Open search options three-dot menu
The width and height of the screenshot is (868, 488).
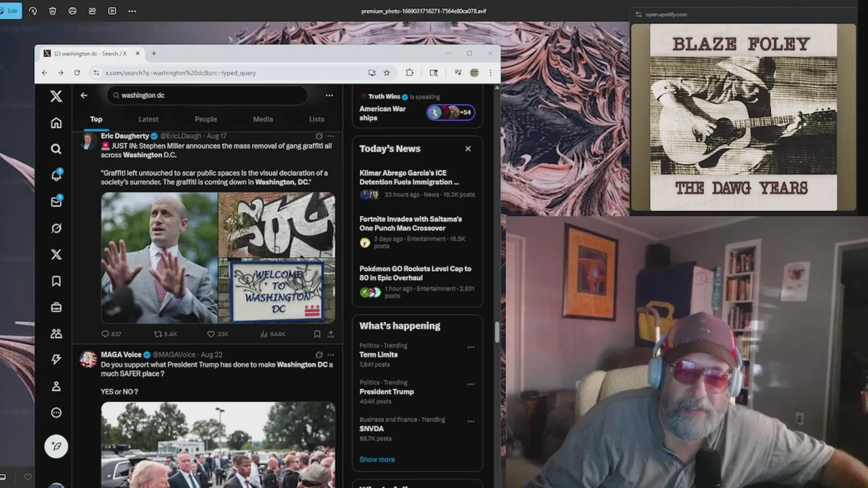[329, 96]
